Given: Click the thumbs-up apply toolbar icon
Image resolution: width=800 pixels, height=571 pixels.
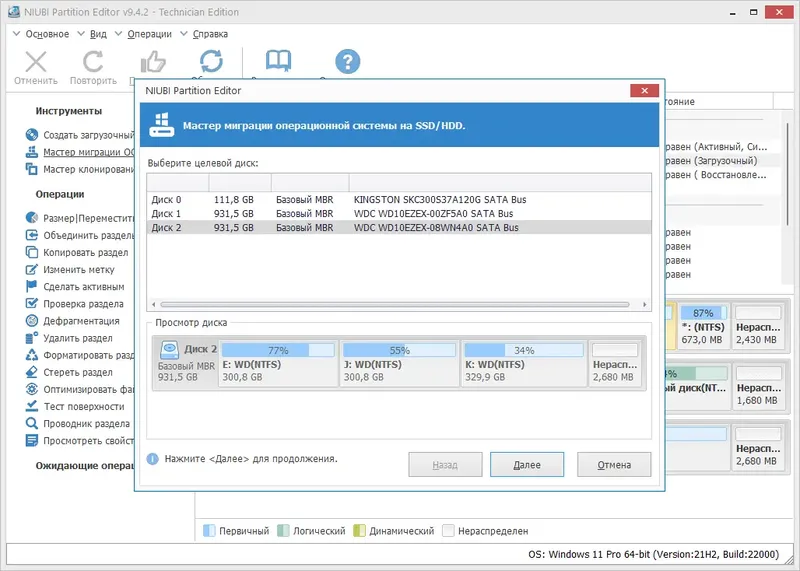Looking at the screenshot, I should [x=153, y=62].
